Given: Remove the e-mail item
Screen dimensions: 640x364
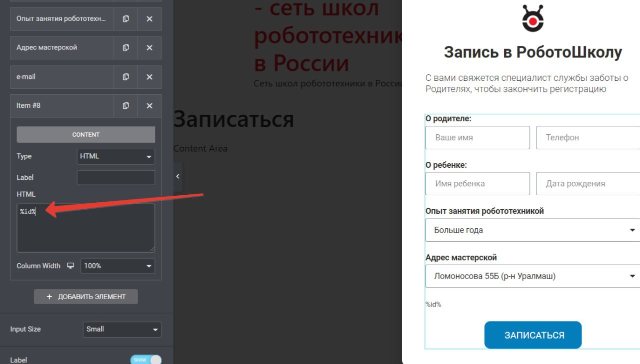Looking at the screenshot, I should click(x=149, y=77).
